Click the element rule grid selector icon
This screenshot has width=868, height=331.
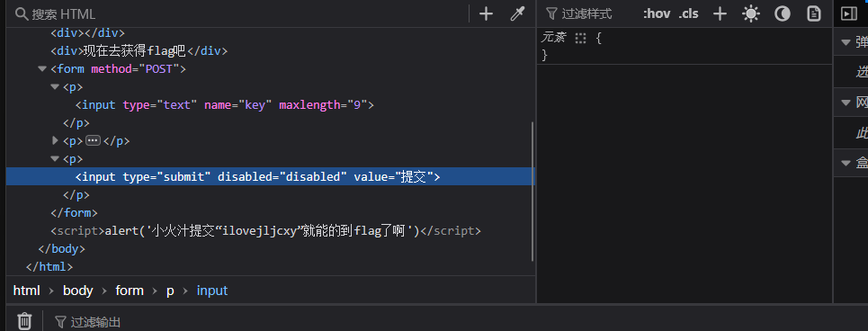pos(580,38)
